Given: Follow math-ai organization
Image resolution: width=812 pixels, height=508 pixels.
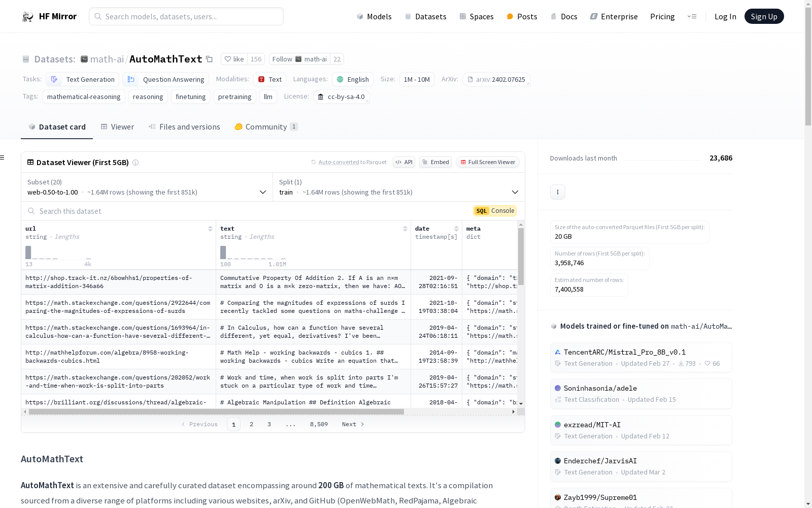Looking at the screenshot, I should (x=299, y=59).
